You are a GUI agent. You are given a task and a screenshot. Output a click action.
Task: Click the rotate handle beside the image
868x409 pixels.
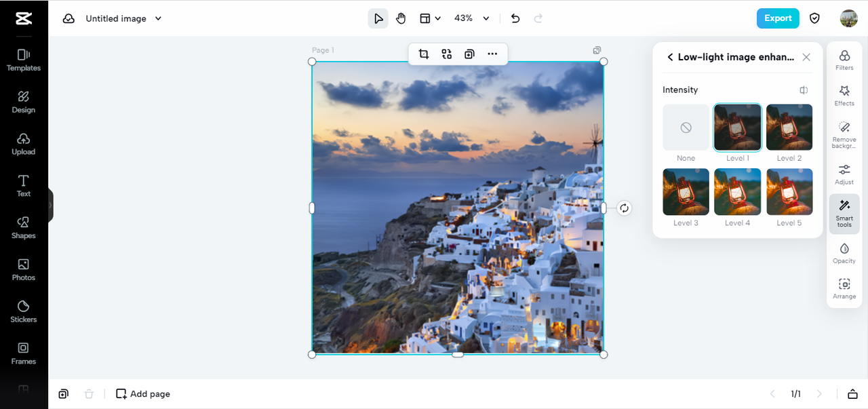click(624, 208)
